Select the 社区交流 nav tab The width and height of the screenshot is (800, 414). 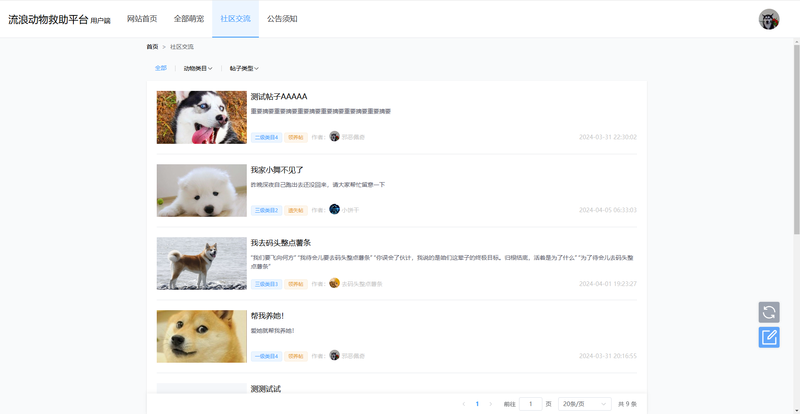235,19
